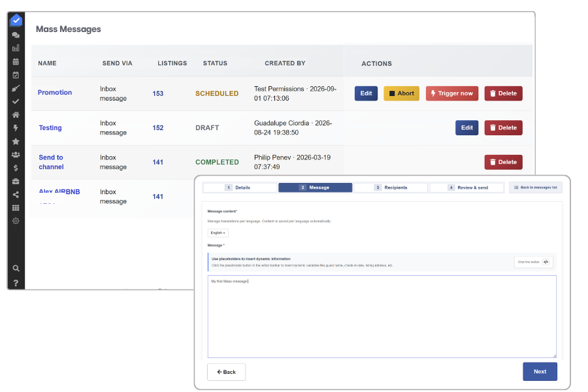Open listings count 153 for Promotion
The image size is (588, 392).
click(x=158, y=93)
